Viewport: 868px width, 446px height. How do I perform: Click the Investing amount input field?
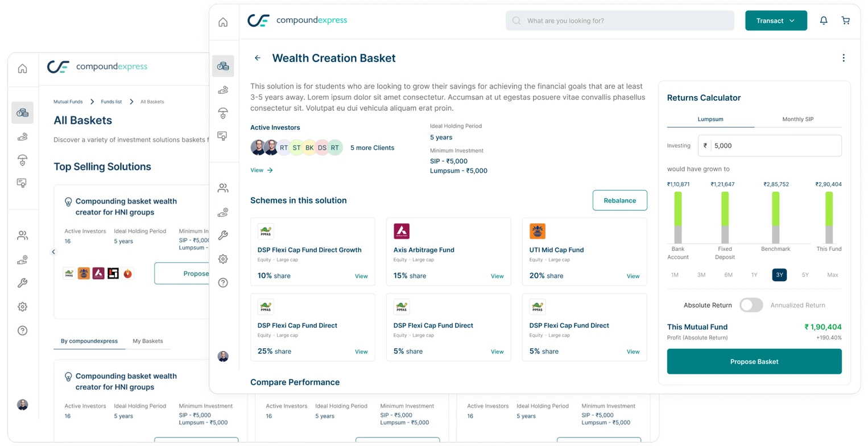pyautogui.click(x=770, y=146)
